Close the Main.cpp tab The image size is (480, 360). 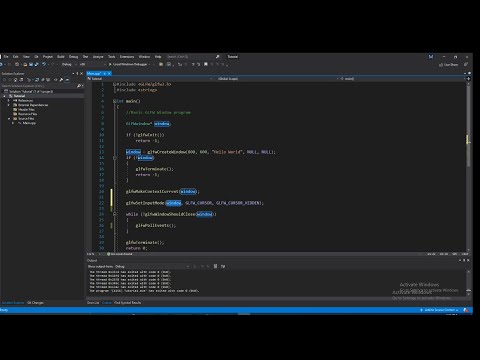[x=109, y=73]
